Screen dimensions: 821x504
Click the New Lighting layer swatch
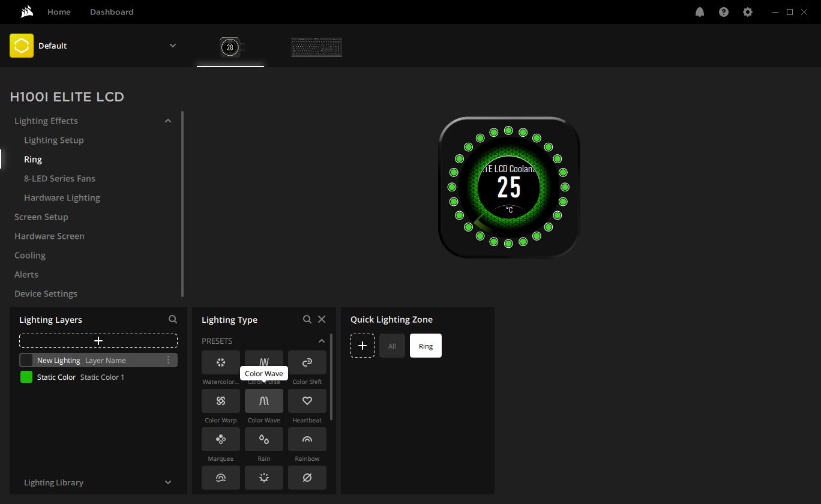(x=26, y=360)
